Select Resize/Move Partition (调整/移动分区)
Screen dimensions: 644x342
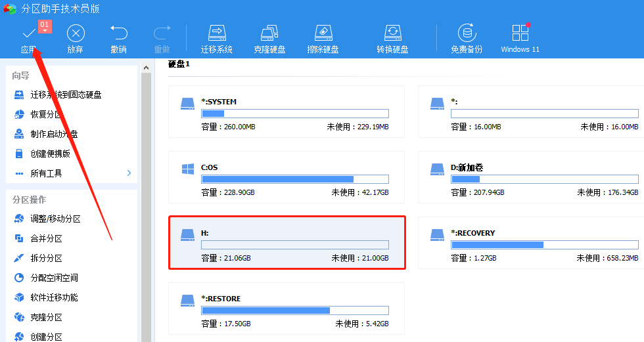(55, 219)
